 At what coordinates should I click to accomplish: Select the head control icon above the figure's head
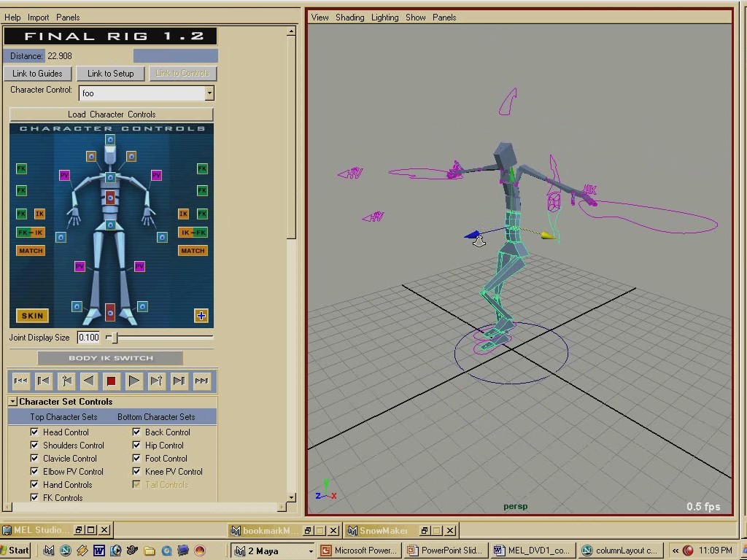coord(110,139)
